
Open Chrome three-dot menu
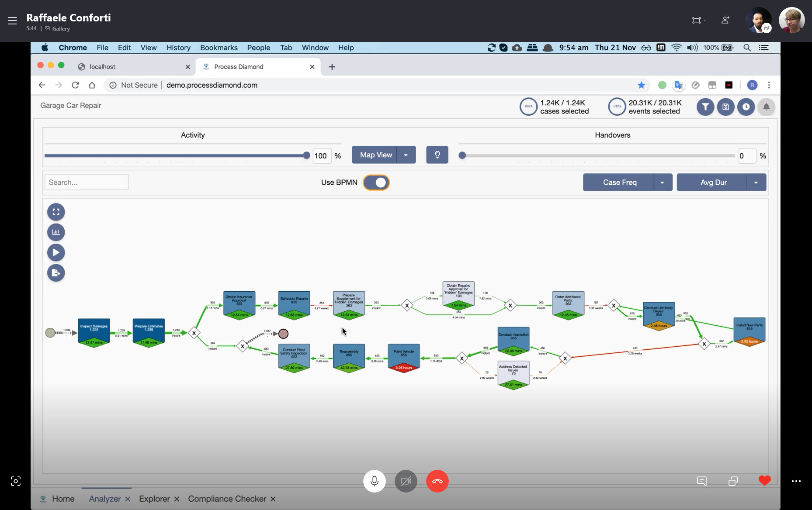pos(769,85)
